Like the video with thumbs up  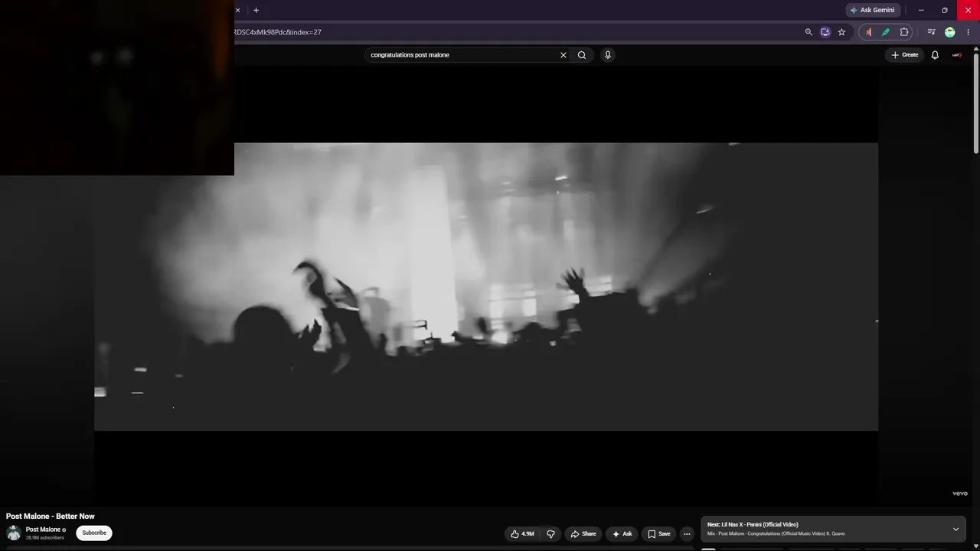point(523,534)
